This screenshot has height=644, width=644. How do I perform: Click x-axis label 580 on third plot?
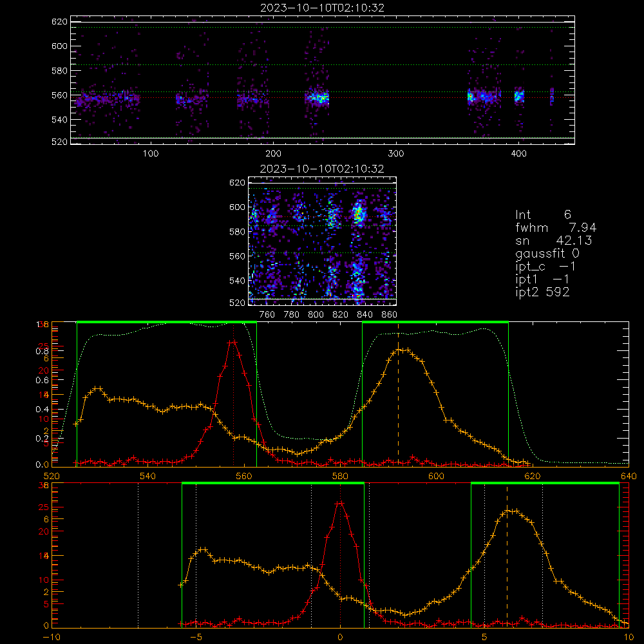click(340, 477)
